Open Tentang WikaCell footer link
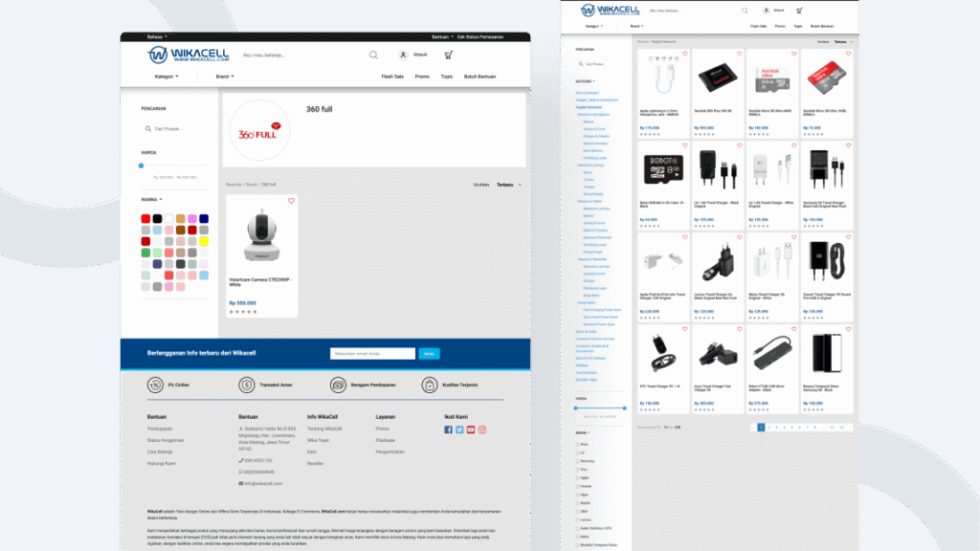 pos(324,429)
